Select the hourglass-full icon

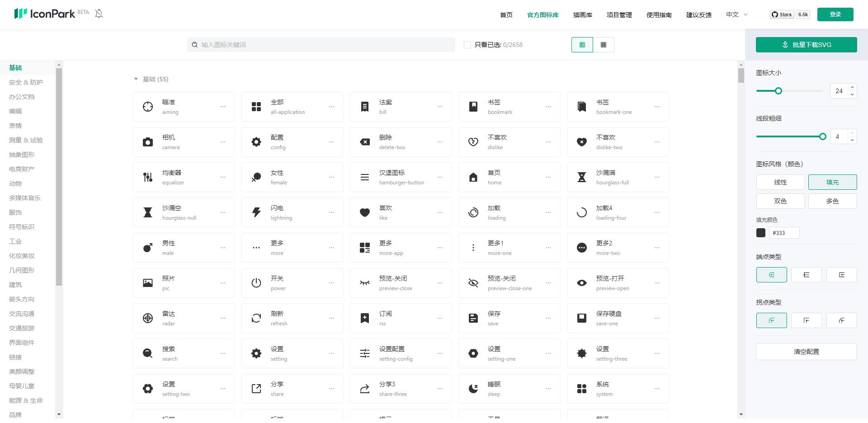[x=618, y=177]
